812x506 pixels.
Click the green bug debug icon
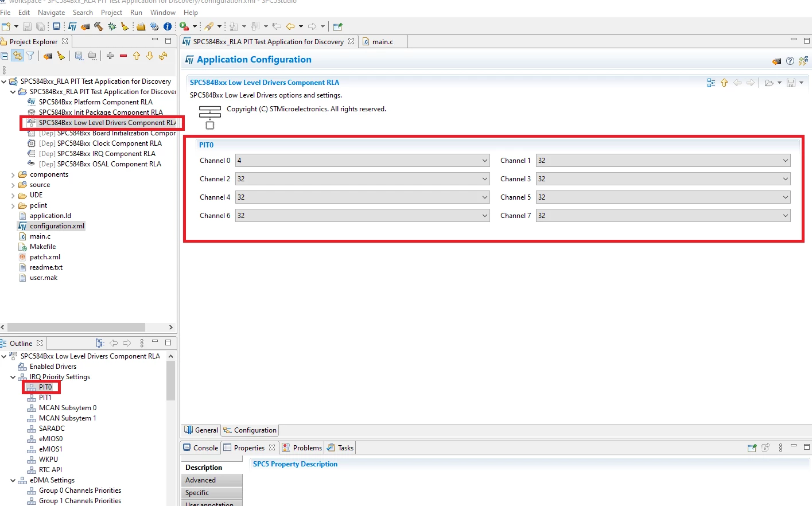(112, 26)
